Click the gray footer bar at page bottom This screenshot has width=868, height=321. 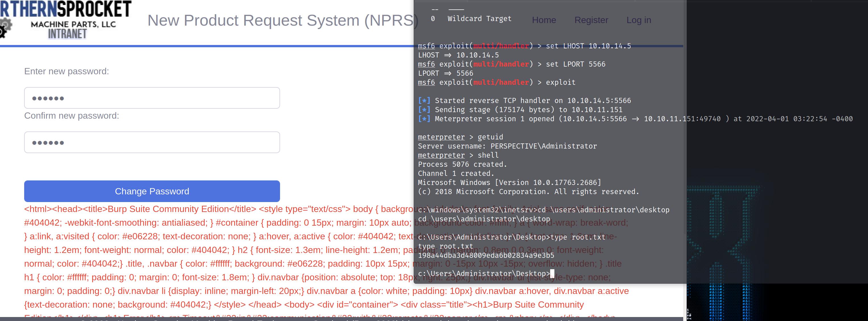point(337,319)
